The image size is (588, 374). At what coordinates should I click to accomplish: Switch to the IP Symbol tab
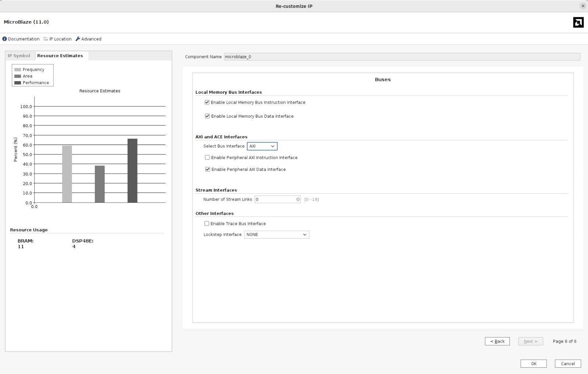pyautogui.click(x=19, y=56)
